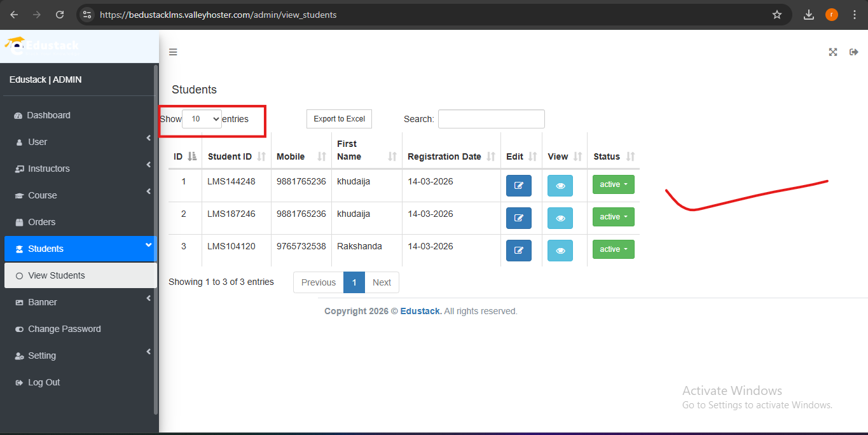Click 'Showing 1 to 3 of 3 entries'
The width and height of the screenshot is (868, 435).
(221, 282)
